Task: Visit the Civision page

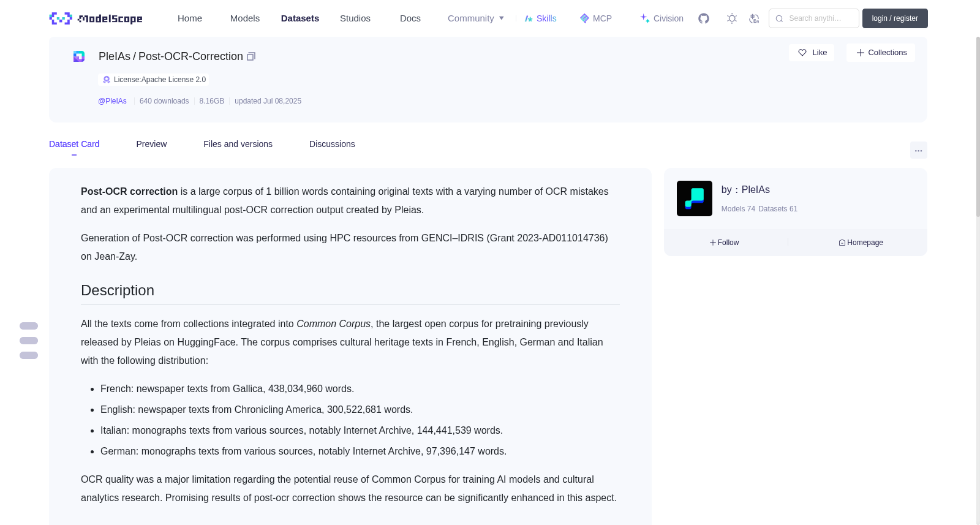Action: pyautogui.click(x=661, y=18)
